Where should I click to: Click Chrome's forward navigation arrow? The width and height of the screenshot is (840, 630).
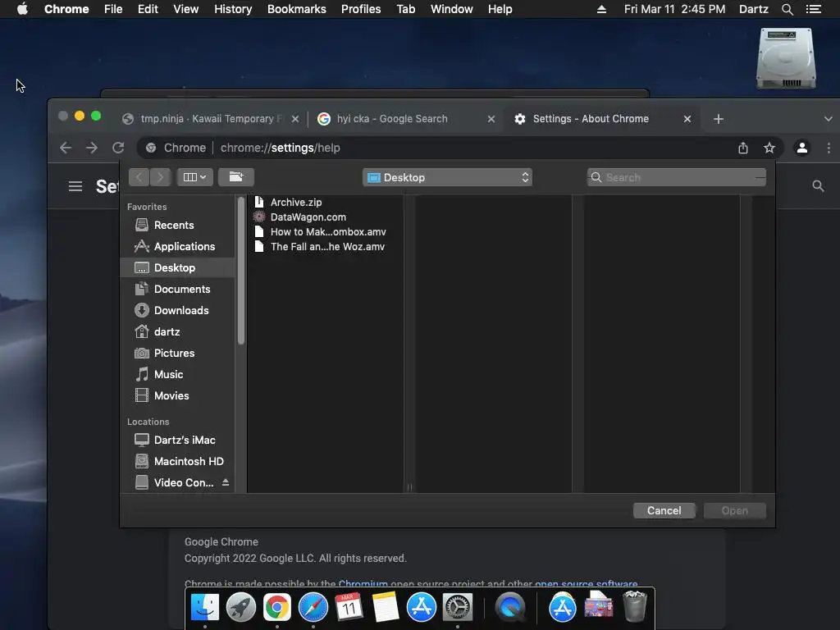tap(92, 148)
